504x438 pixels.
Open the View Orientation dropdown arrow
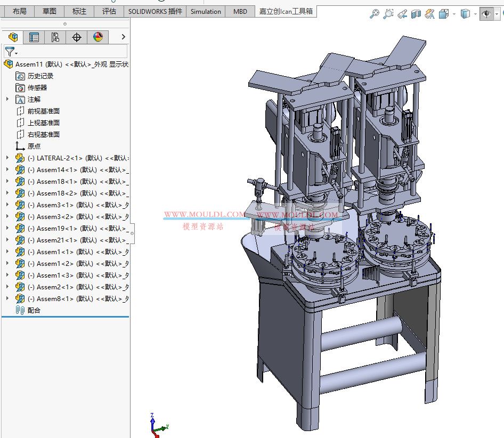[x=475, y=14]
